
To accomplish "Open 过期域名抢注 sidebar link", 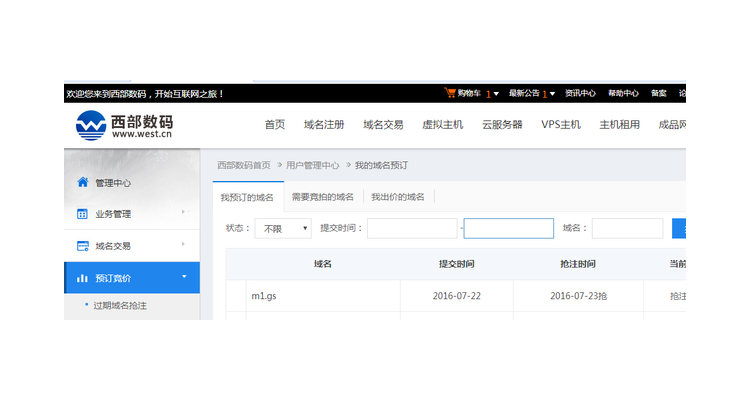I will pyautogui.click(x=120, y=306).
